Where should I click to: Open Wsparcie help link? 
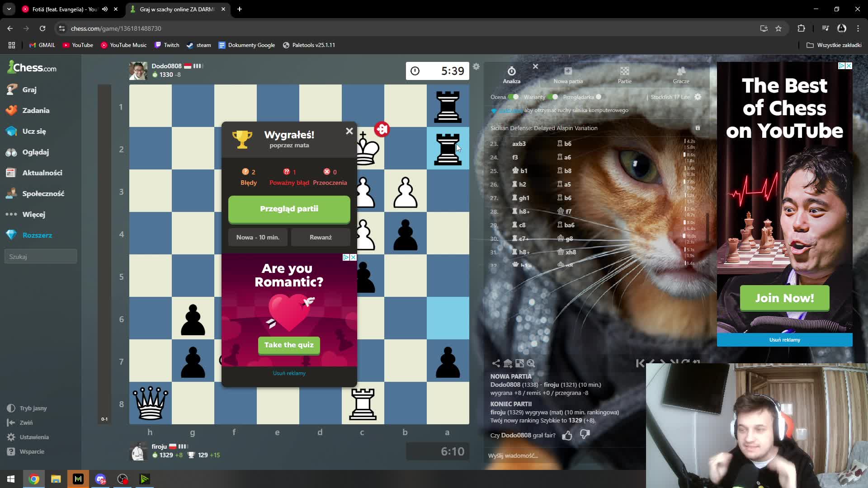pyautogui.click(x=26, y=451)
